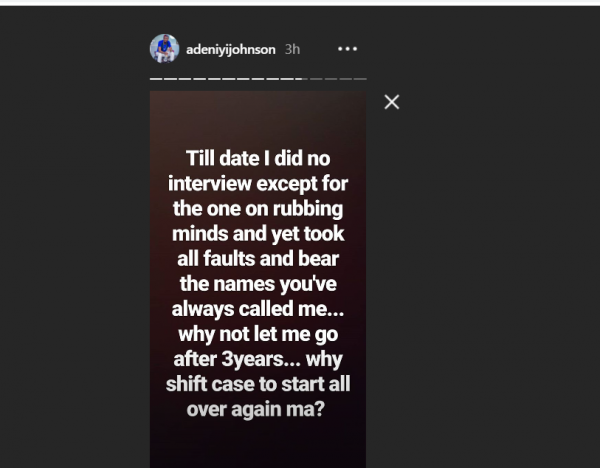
Task: Open the three-dot story options menu
Action: [x=347, y=49]
